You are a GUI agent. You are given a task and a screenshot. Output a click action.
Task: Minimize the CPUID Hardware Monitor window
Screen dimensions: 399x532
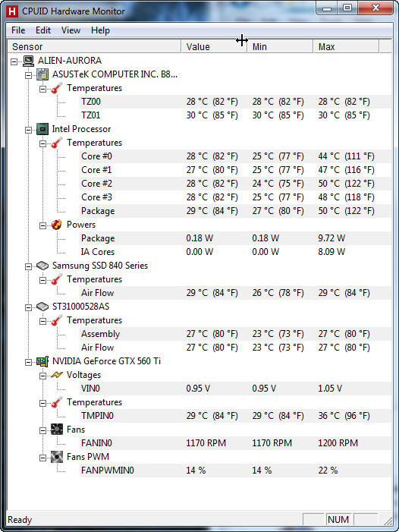pyautogui.click(x=327, y=8)
